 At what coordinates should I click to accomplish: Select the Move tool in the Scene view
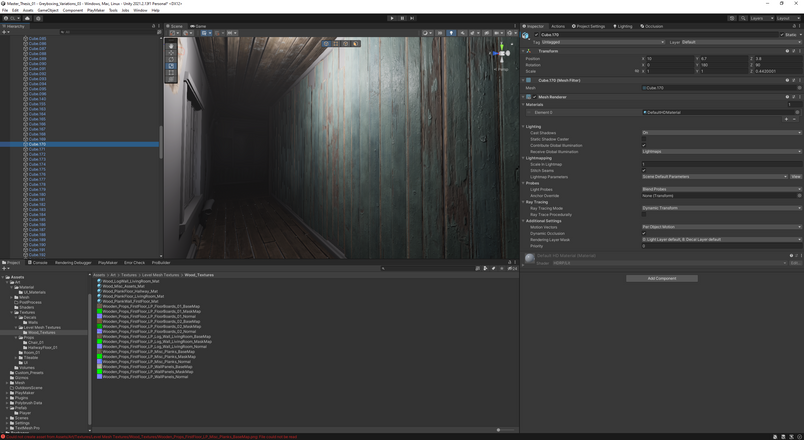171,53
